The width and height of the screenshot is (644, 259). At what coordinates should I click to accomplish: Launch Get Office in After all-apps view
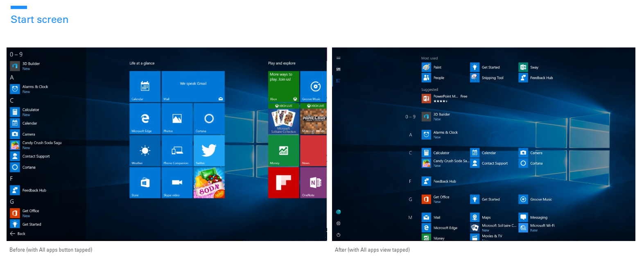pyautogui.click(x=436, y=199)
